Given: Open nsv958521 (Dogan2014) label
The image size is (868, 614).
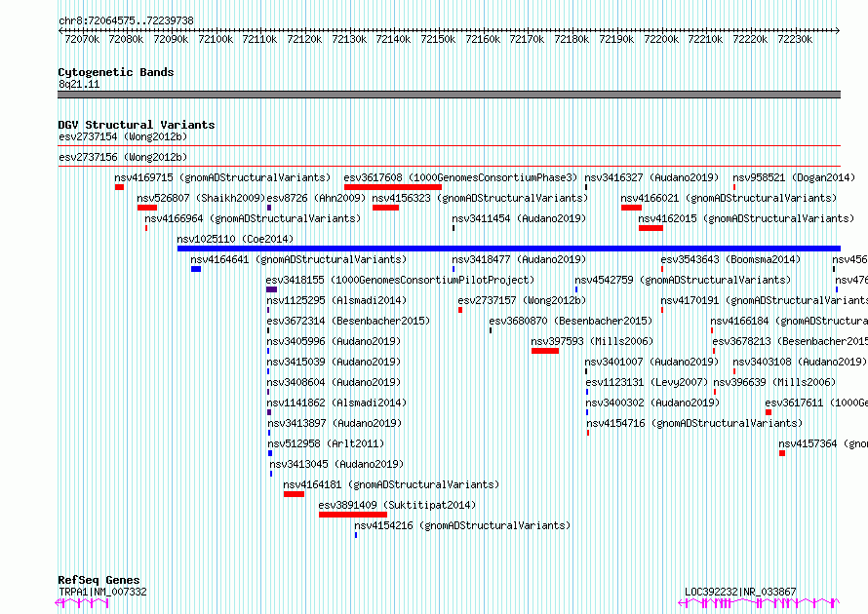Looking at the screenshot, I should tap(794, 177).
